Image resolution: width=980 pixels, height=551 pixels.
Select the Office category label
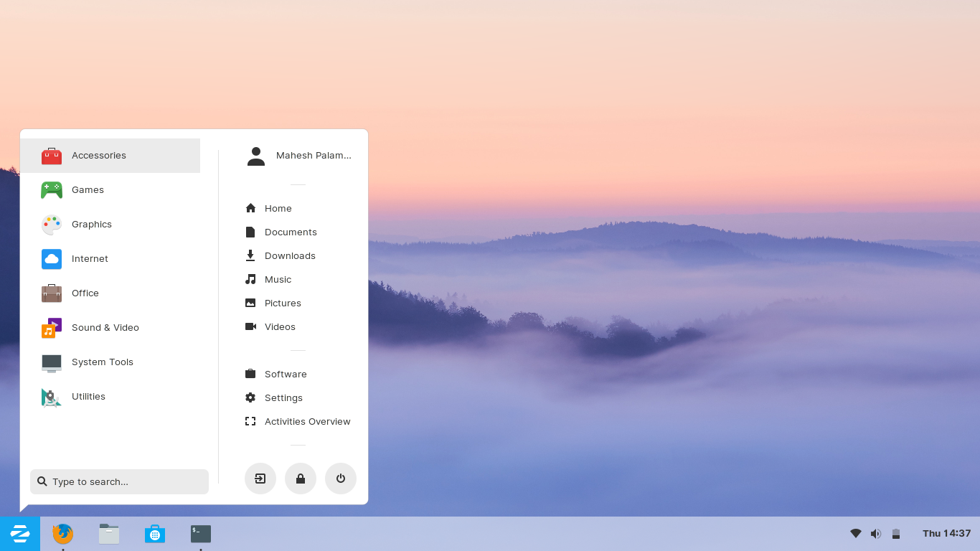(x=85, y=293)
